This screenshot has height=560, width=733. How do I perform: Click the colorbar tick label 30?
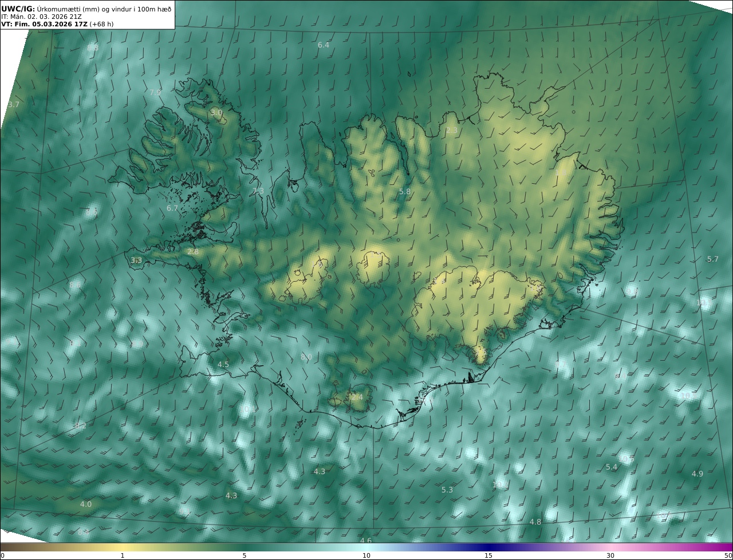pyautogui.click(x=610, y=556)
